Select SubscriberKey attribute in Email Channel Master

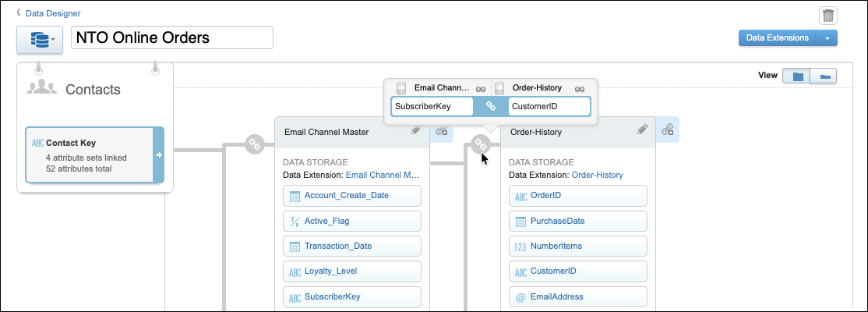352,296
